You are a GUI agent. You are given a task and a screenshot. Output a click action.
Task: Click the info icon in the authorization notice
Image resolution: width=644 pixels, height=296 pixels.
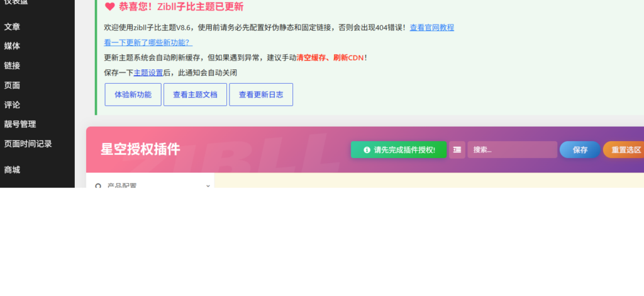[367, 150]
